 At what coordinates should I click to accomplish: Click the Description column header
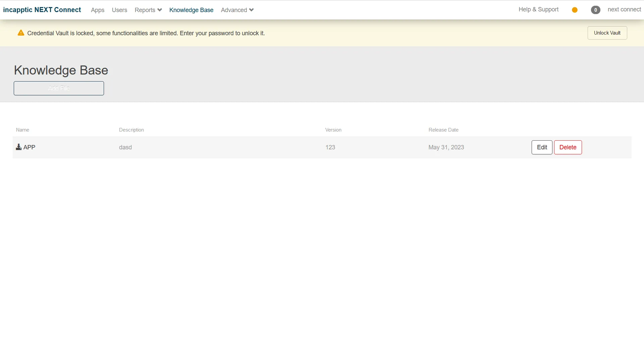tap(131, 130)
